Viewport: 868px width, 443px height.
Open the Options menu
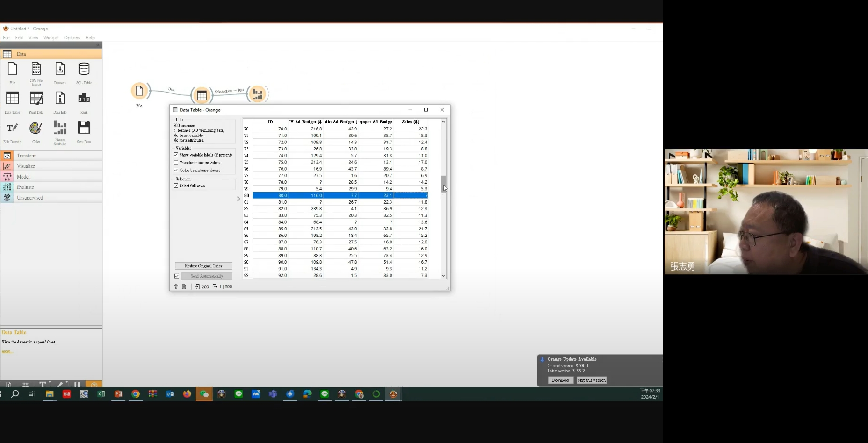click(x=72, y=38)
